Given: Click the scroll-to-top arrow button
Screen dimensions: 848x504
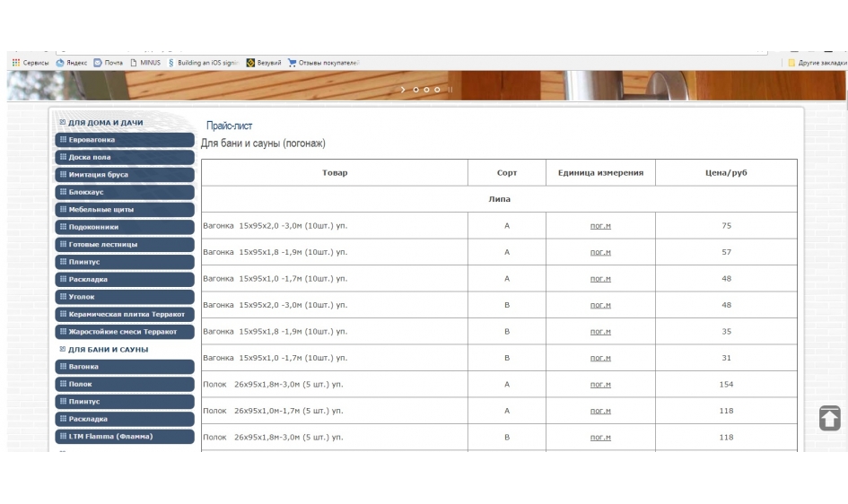Looking at the screenshot, I should (x=830, y=418).
